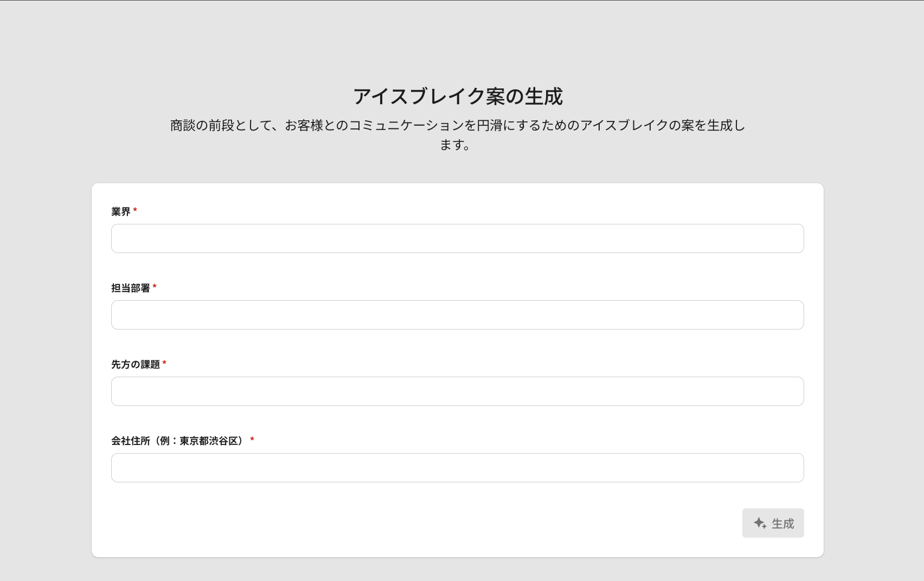Click the 業界 field label
Image resolution: width=924 pixels, height=581 pixels.
point(121,211)
